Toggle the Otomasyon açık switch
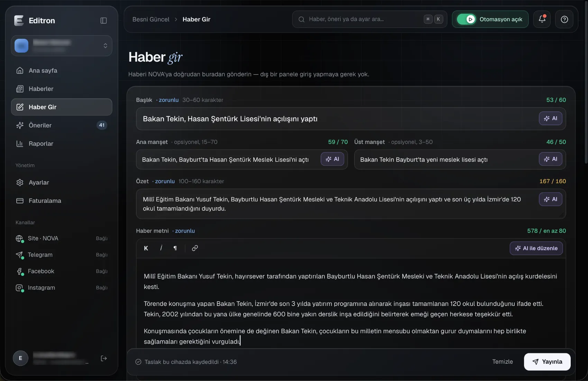Viewport: 588px width, 381px height. pos(466,19)
